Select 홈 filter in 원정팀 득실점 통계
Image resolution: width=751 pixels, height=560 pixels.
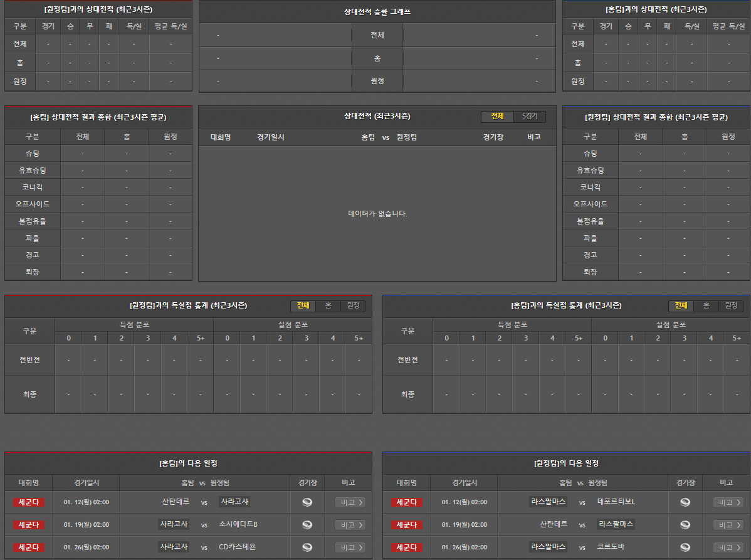328,305
